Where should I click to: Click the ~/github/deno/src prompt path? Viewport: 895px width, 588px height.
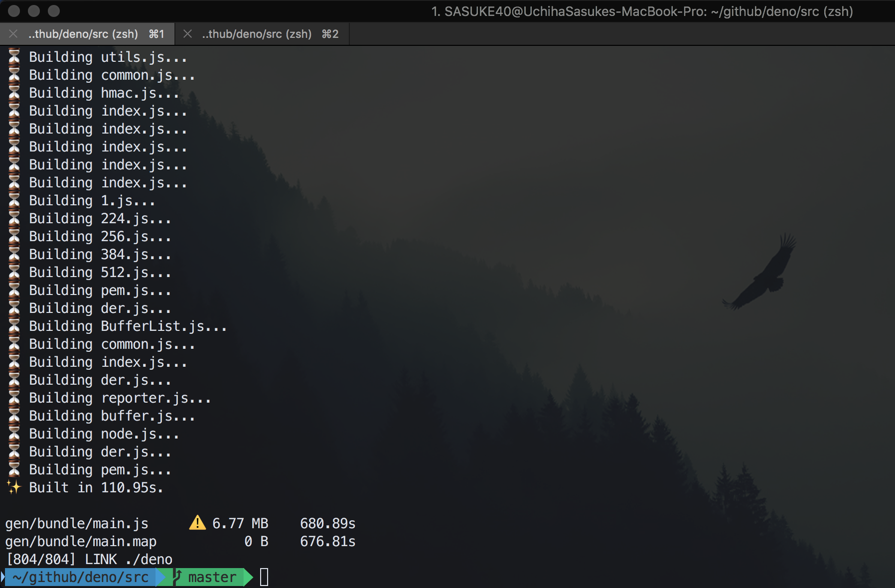(81, 577)
